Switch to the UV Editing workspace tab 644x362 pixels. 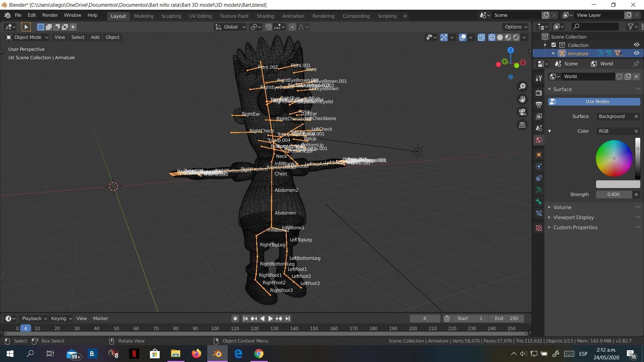click(200, 16)
